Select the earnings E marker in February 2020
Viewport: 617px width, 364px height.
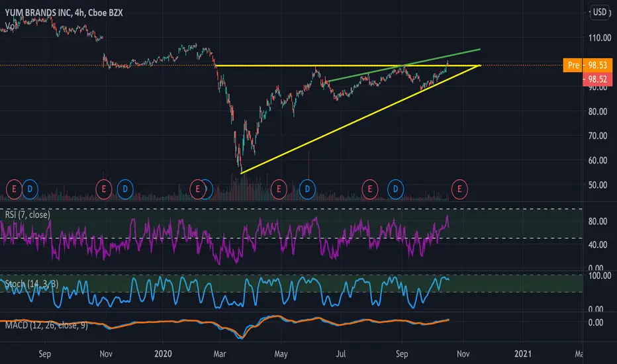point(197,189)
